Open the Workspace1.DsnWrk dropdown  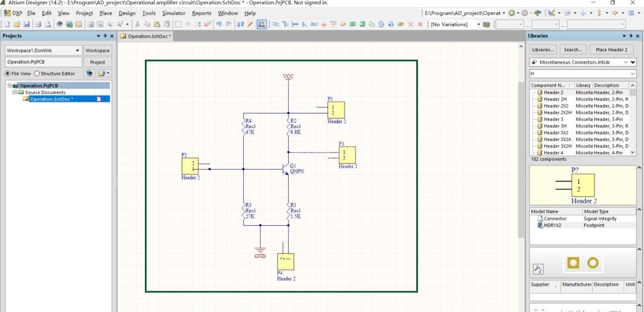click(78, 51)
